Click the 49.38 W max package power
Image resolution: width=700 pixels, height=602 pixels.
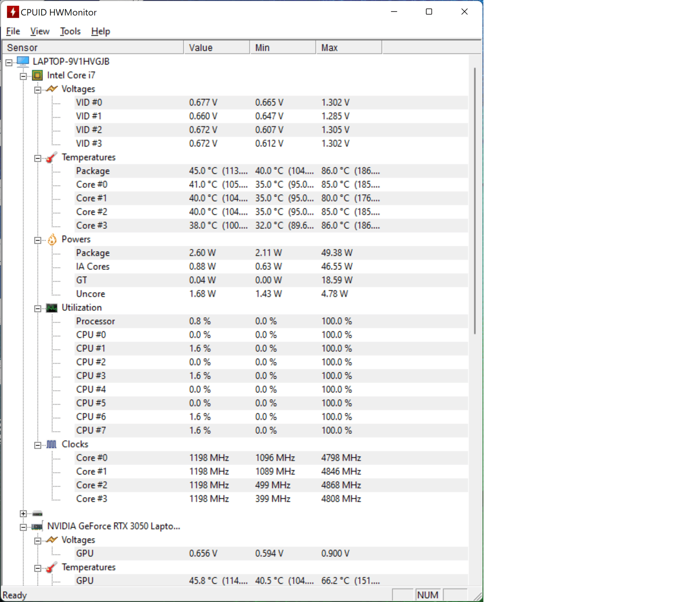337,253
